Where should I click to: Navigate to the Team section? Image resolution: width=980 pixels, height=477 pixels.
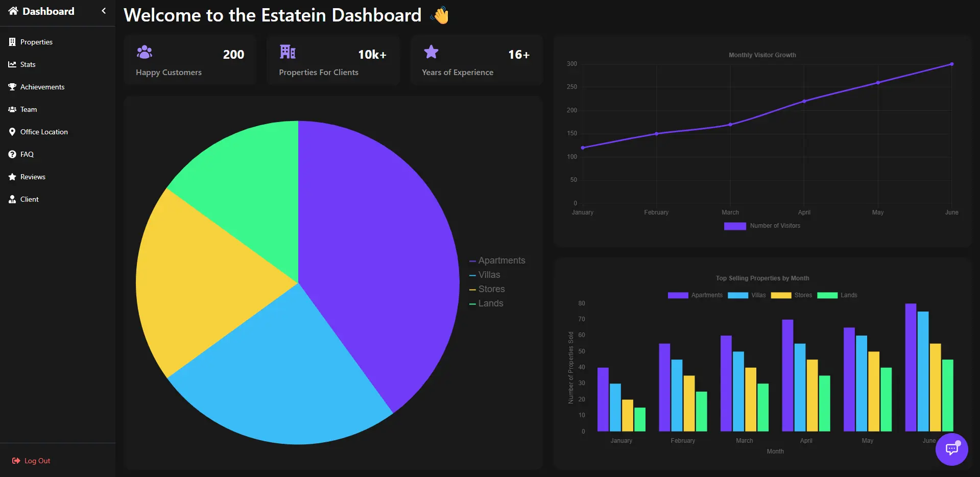28,109
